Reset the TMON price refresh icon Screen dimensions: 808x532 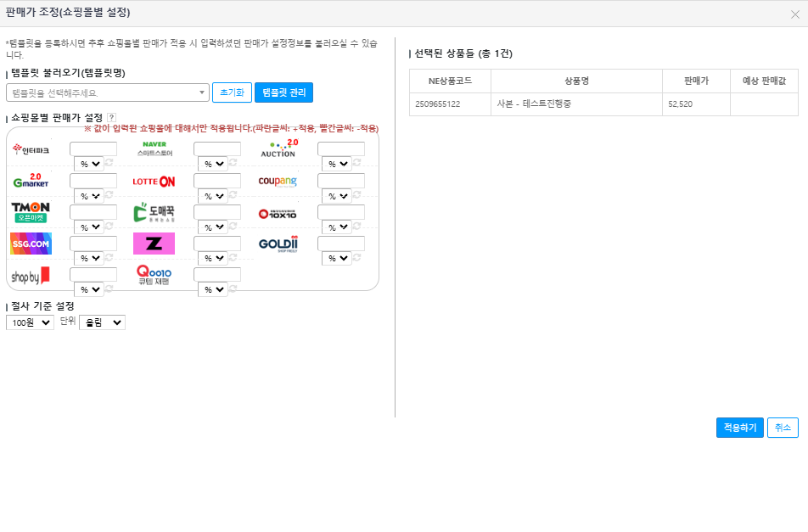pyautogui.click(x=109, y=226)
